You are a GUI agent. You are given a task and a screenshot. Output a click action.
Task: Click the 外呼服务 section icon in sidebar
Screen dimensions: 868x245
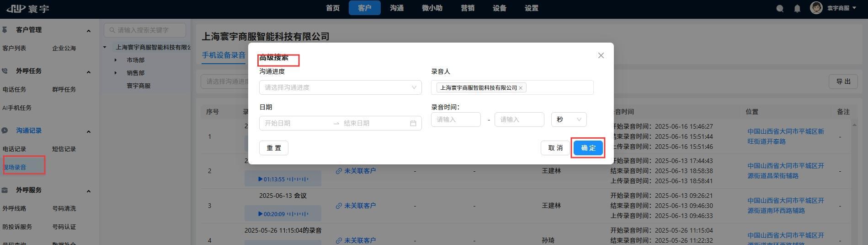(5, 190)
